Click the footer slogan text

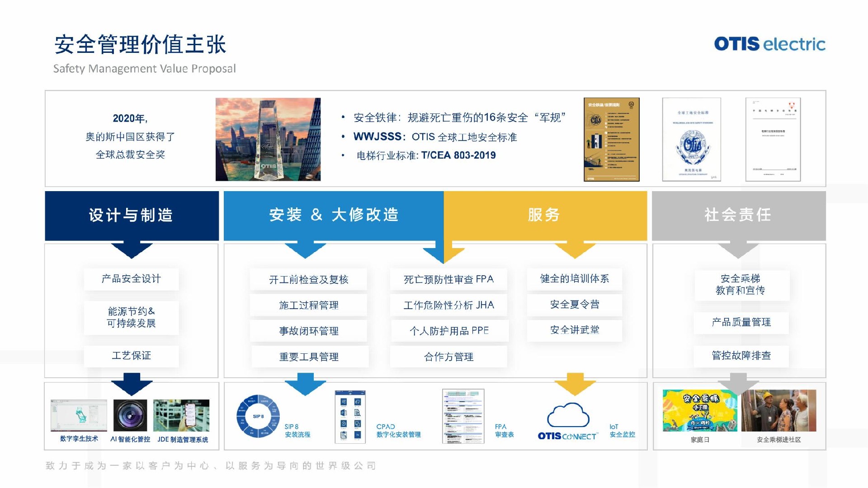pyautogui.click(x=211, y=466)
